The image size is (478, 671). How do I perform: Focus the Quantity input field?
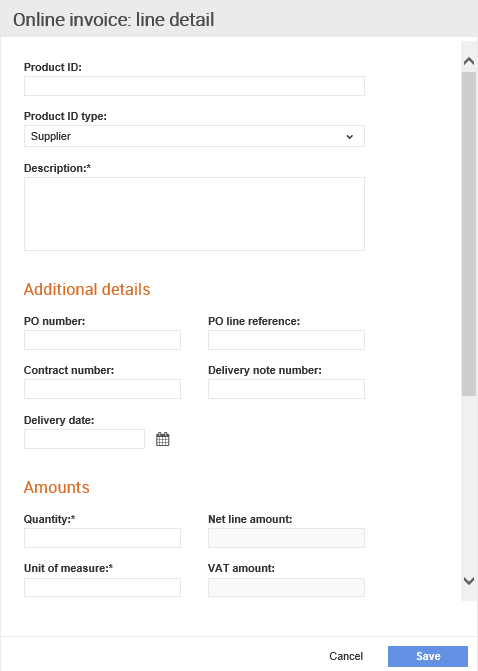point(102,538)
